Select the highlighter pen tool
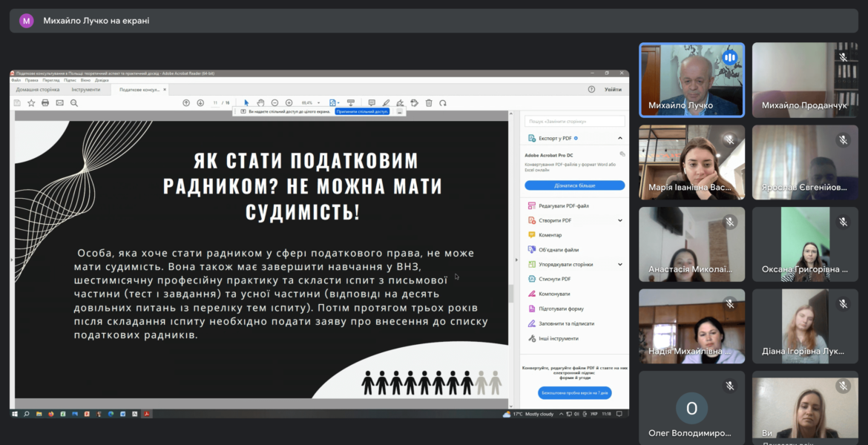The image size is (868, 445). point(386,103)
